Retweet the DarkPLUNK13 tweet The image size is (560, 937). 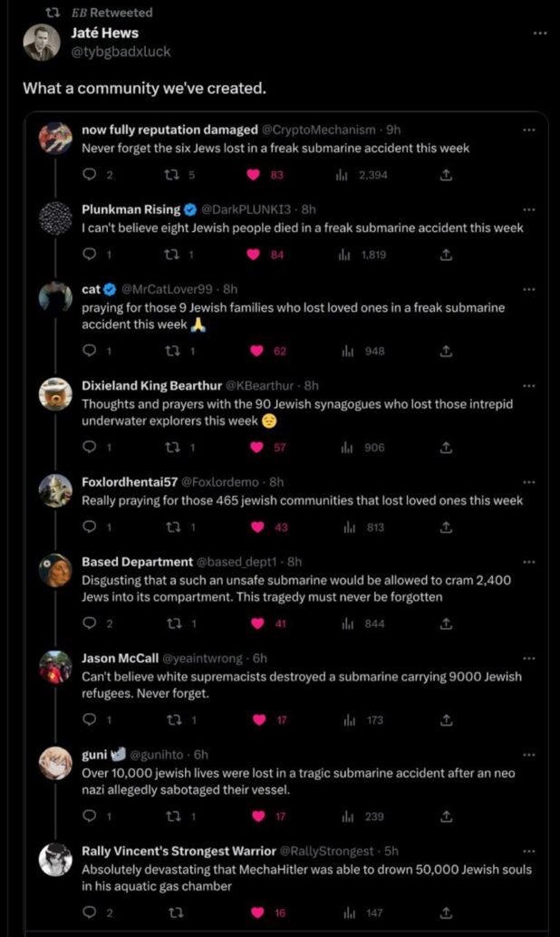click(x=172, y=255)
